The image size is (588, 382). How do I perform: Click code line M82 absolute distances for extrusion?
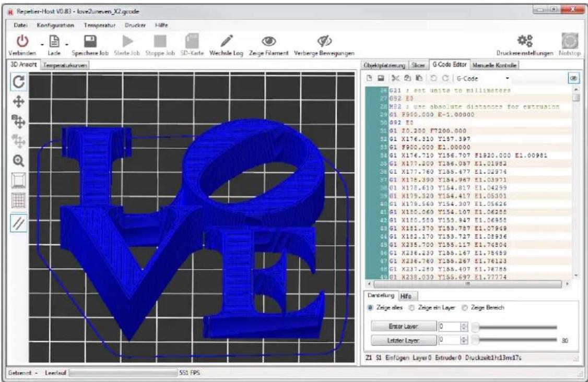(x=474, y=106)
